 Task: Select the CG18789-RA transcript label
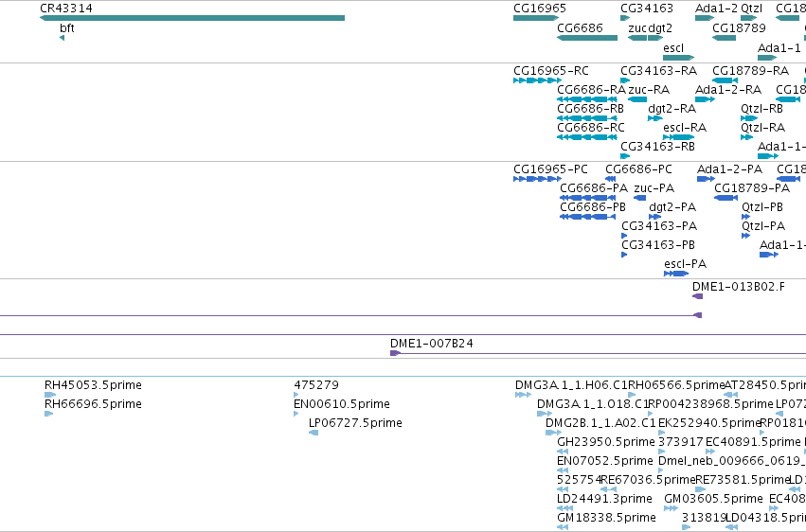coord(750,71)
